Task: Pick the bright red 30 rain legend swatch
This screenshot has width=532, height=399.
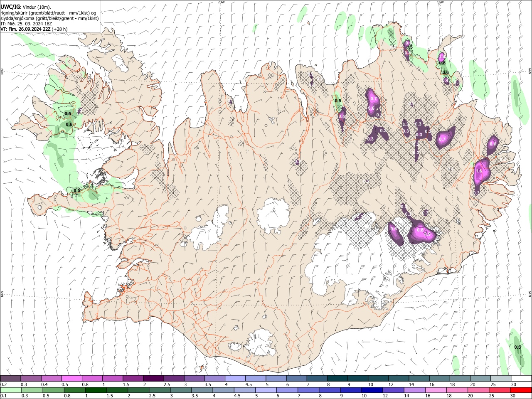Action: 520,390
